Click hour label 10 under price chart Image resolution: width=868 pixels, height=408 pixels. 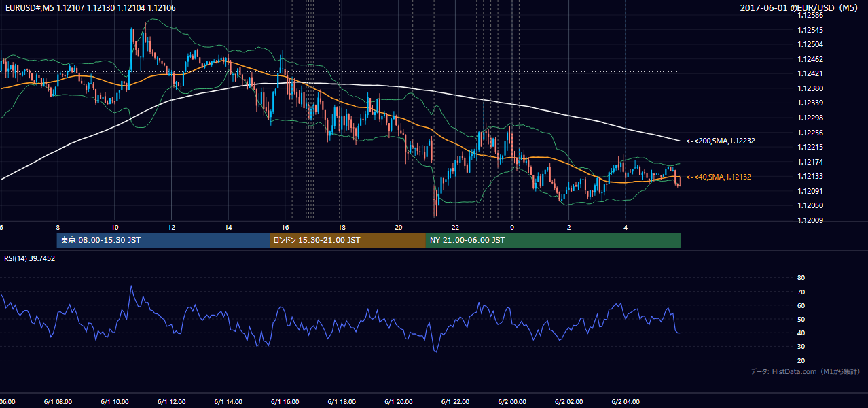[115, 227]
